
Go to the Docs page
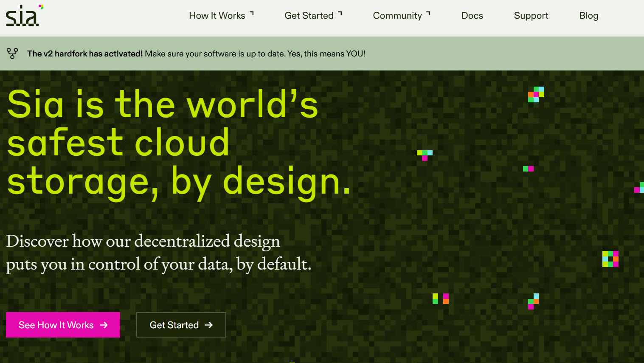[x=472, y=16]
